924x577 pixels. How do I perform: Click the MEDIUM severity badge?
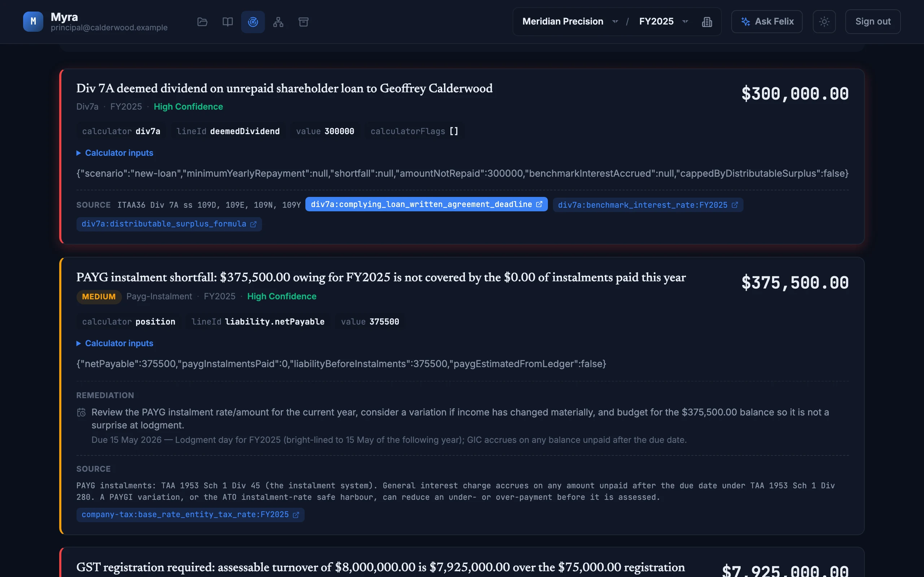point(99,296)
